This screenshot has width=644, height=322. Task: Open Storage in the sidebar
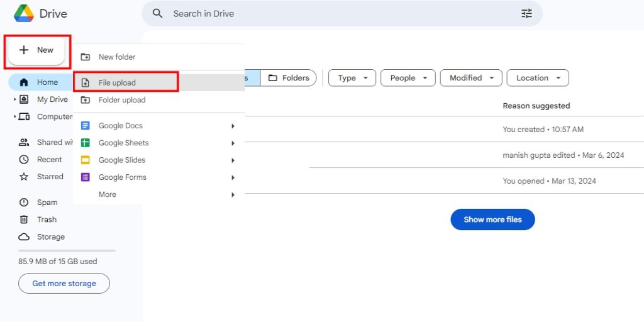tap(51, 237)
